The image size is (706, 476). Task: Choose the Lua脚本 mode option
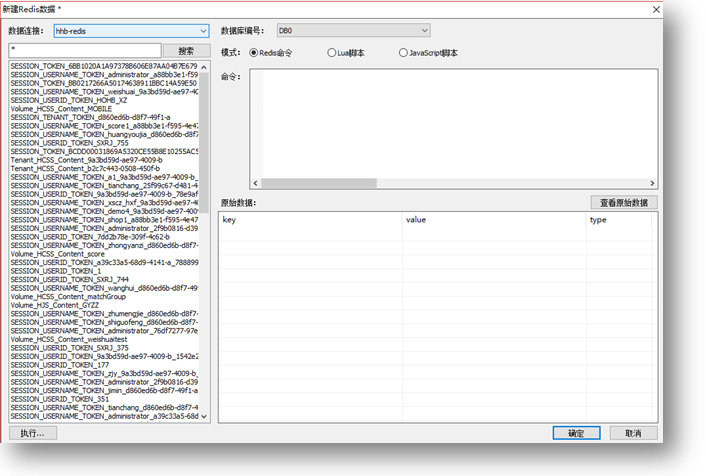click(332, 52)
